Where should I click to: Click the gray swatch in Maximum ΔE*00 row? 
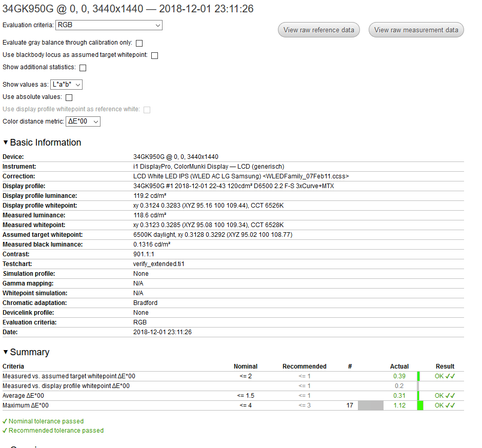point(370,405)
